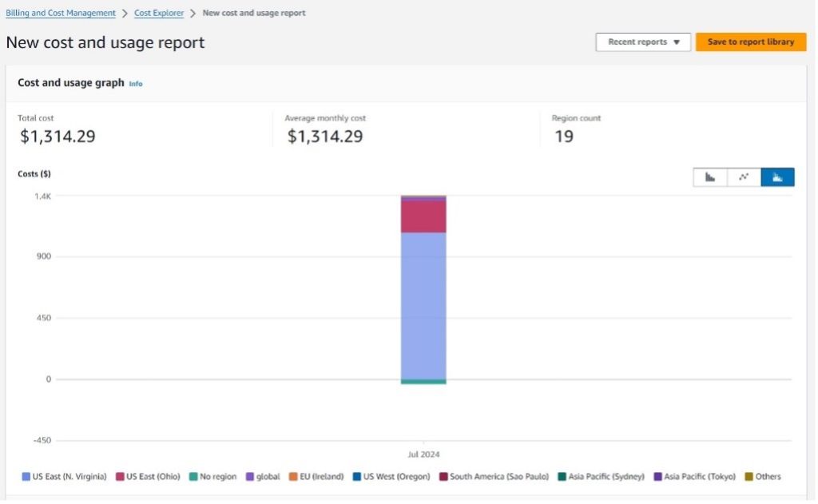Open Billing and Cost Management breadcrumb link
Image resolution: width=818 pixels, height=504 pixels.
[x=60, y=13]
